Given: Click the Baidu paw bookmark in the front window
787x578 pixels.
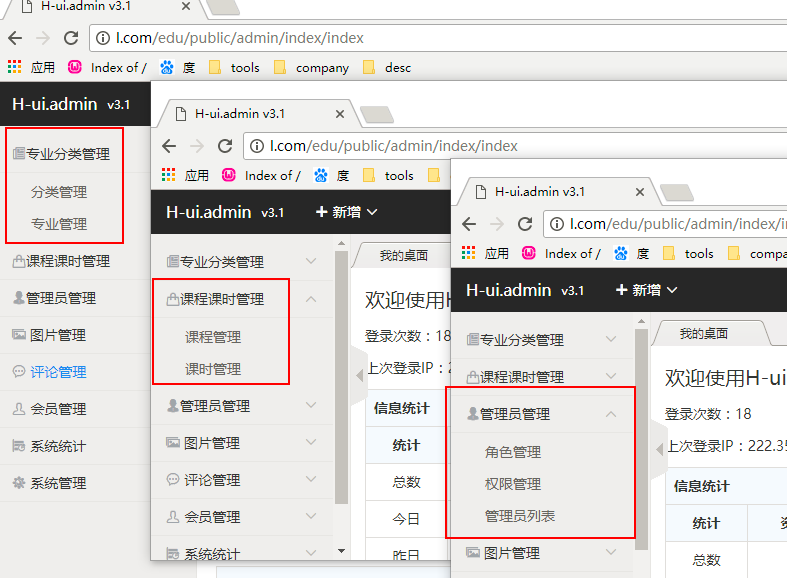Looking at the screenshot, I should click(621, 254).
